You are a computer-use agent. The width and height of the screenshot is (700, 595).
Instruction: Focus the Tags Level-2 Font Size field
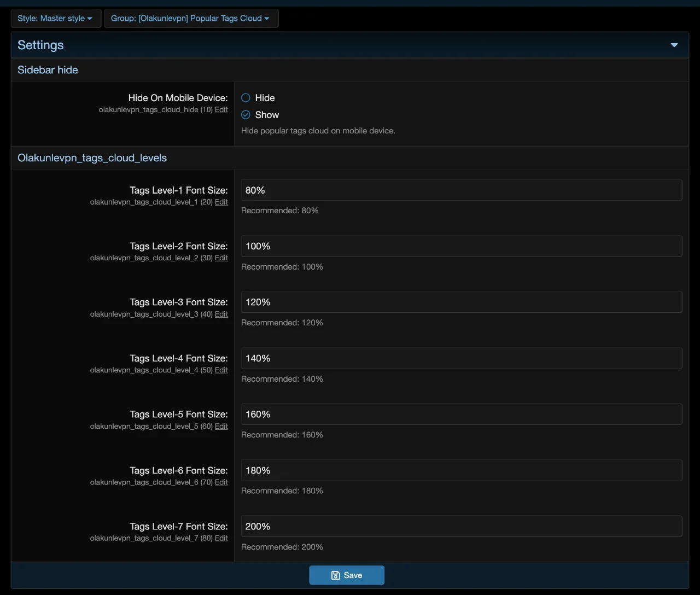[461, 246]
